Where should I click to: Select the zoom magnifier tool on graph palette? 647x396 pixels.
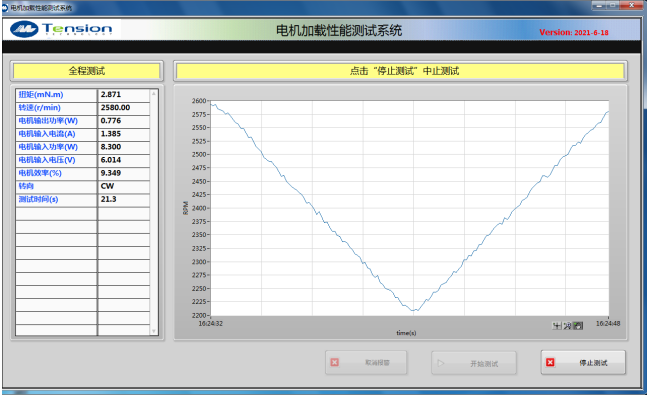568,326
